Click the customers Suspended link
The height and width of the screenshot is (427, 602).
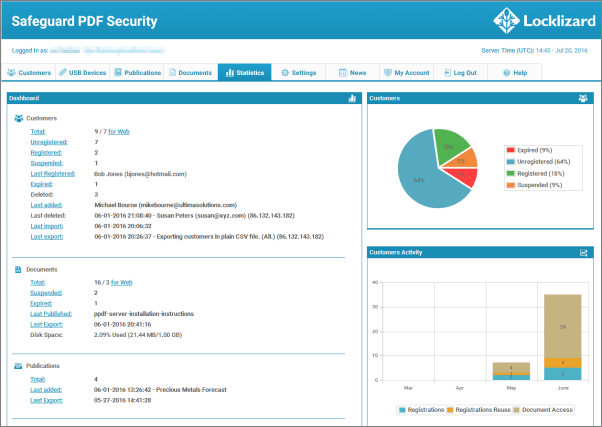pyautogui.click(x=47, y=163)
